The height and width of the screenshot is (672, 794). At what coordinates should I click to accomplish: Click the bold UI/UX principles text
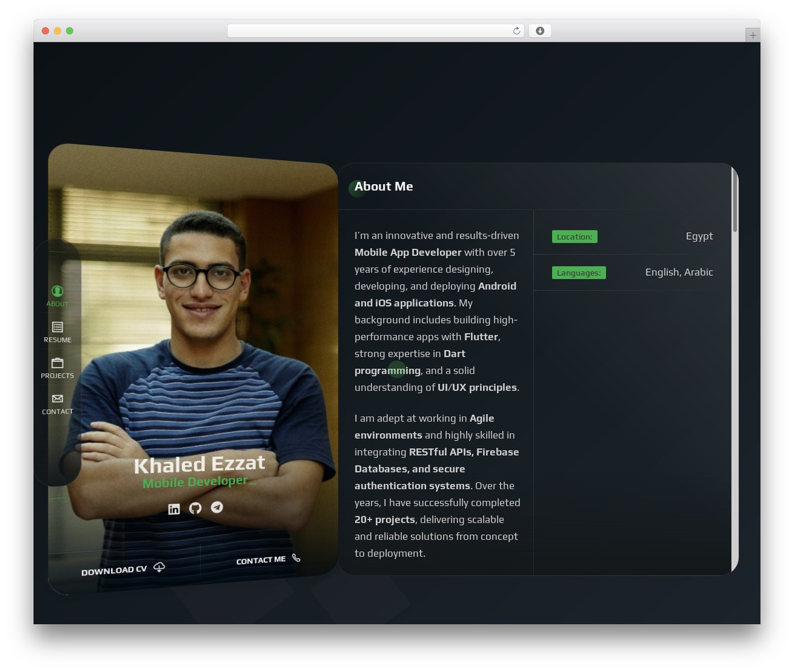477,387
